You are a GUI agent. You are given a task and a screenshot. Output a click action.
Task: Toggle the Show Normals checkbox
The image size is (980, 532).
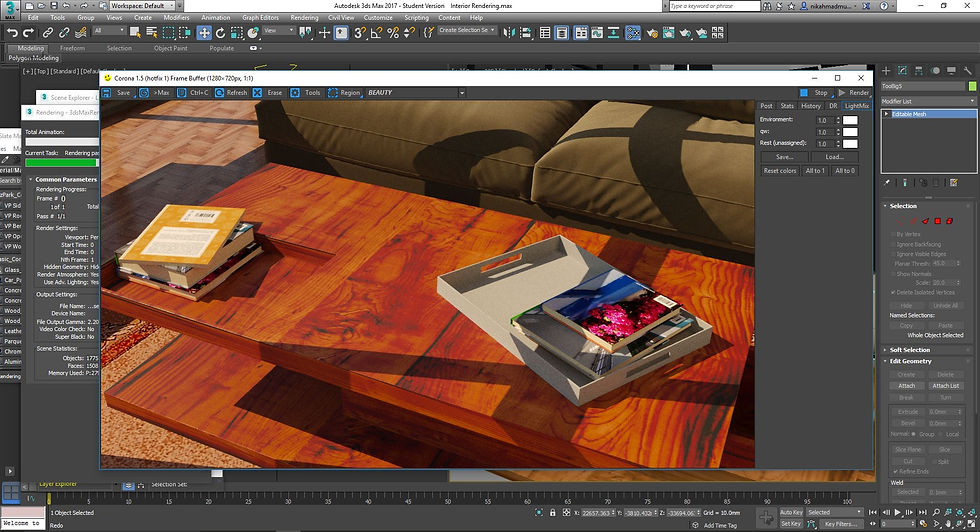[892, 274]
